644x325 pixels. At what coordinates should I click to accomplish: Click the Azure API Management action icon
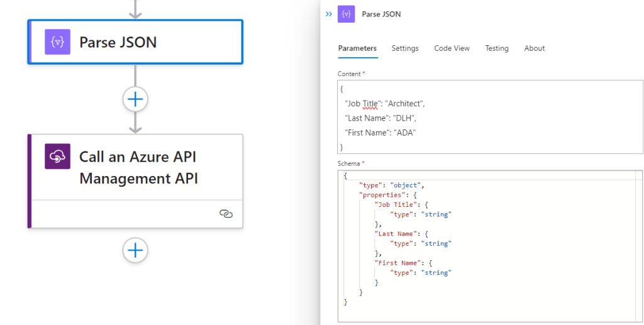[x=57, y=157]
